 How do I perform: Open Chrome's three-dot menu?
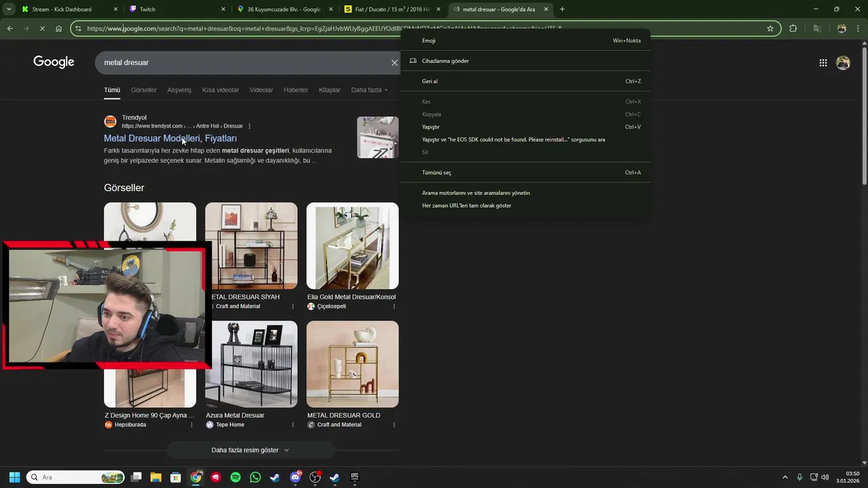(859, 28)
